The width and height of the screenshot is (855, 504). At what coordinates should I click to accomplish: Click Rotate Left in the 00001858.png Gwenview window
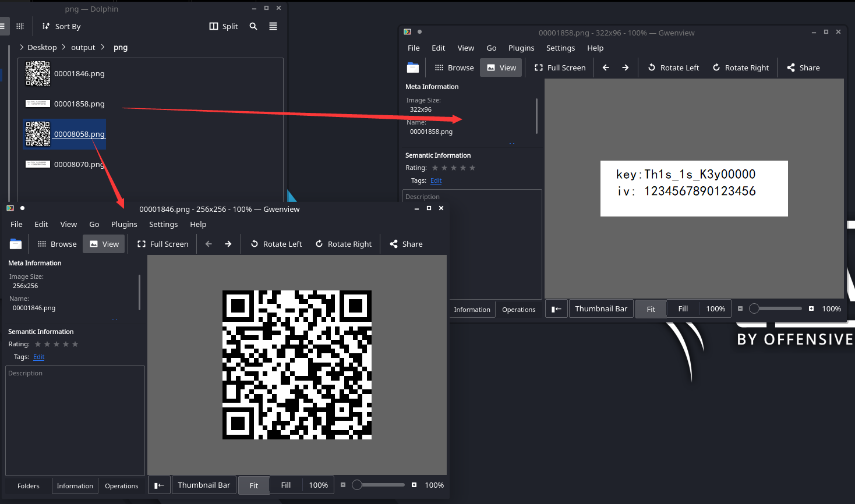[x=673, y=68]
